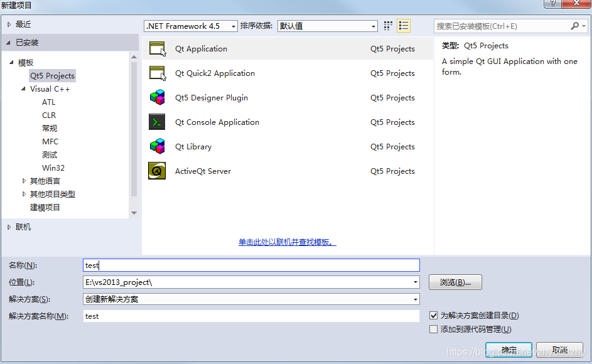Click the Qt Library cubes icon

(158, 146)
